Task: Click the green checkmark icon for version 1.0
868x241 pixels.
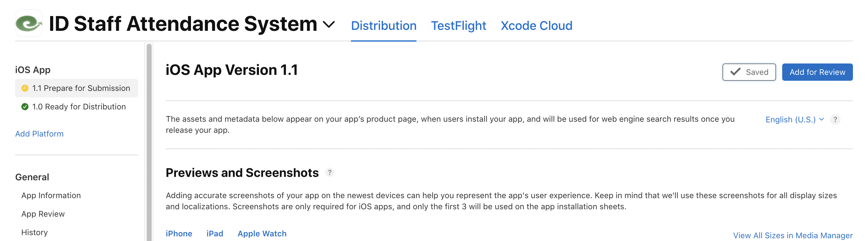Action: point(25,107)
